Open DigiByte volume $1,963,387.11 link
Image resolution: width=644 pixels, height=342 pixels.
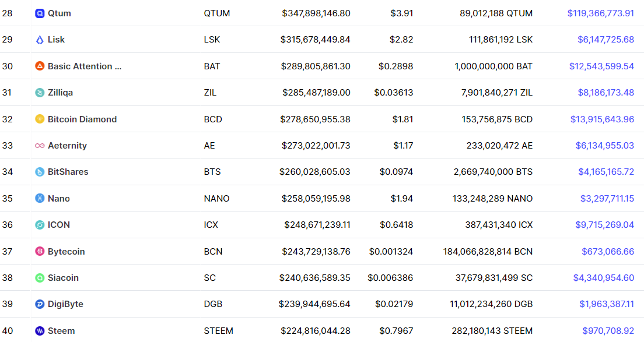click(x=607, y=304)
